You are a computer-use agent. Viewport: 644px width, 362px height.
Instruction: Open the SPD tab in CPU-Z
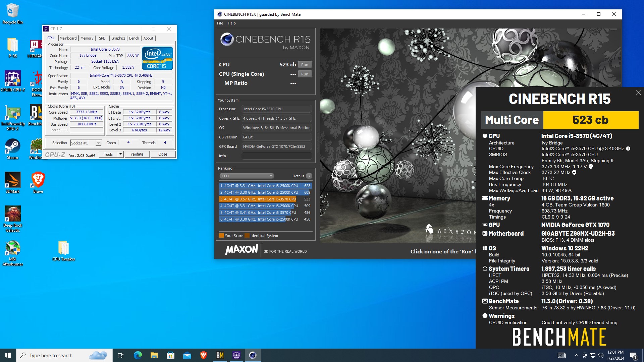tap(102, 38)
